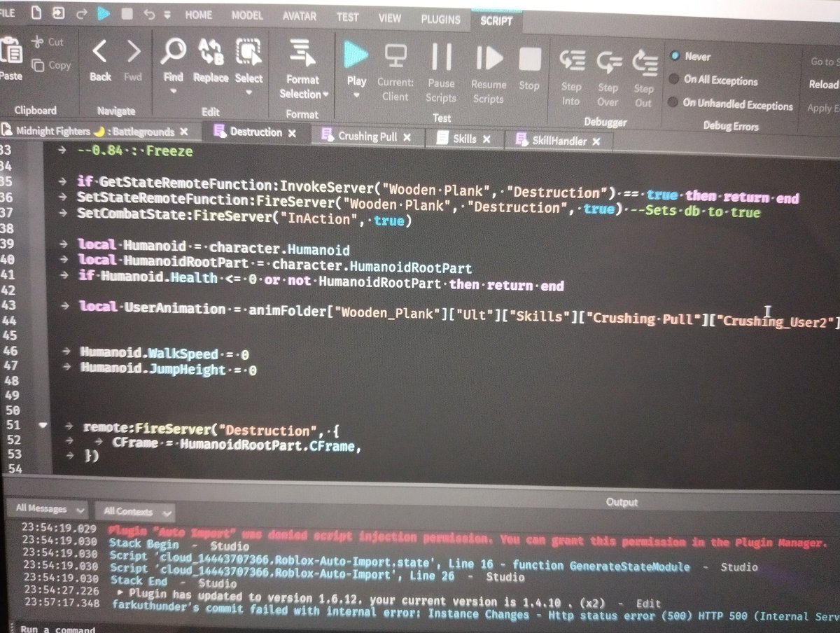Click the quick-access undo arrow

(x=148, y=14)
